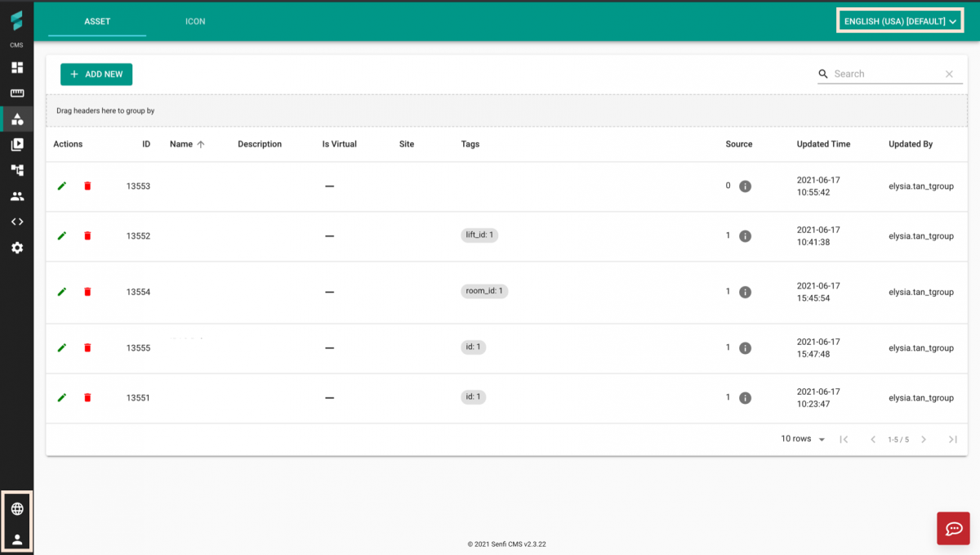Screen dimensions: 980x555
Task: Show source info for asset 13552
Action: click(x=744, y=236)
